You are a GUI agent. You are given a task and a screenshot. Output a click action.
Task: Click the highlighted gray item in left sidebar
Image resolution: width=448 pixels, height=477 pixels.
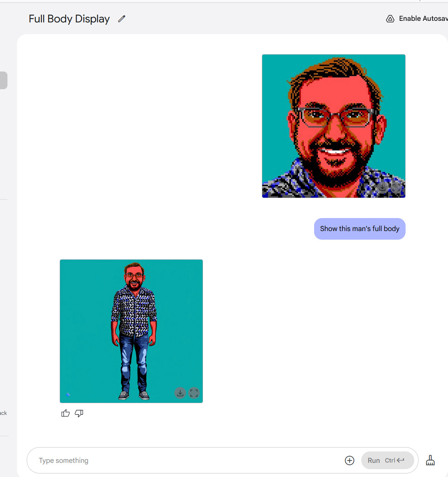point(4,81)
